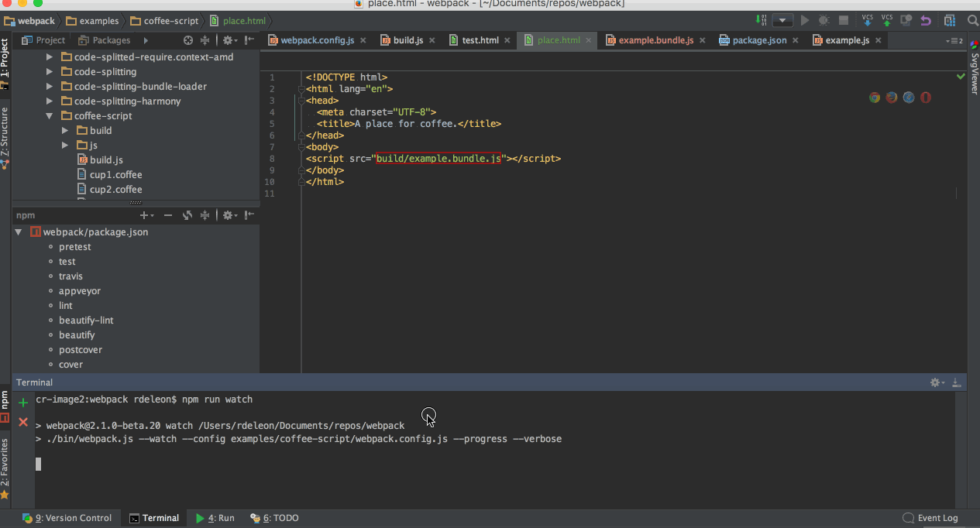This screenshot has width=980, height=528.
Task: Expand the build folder
Action: click(66, 130)
